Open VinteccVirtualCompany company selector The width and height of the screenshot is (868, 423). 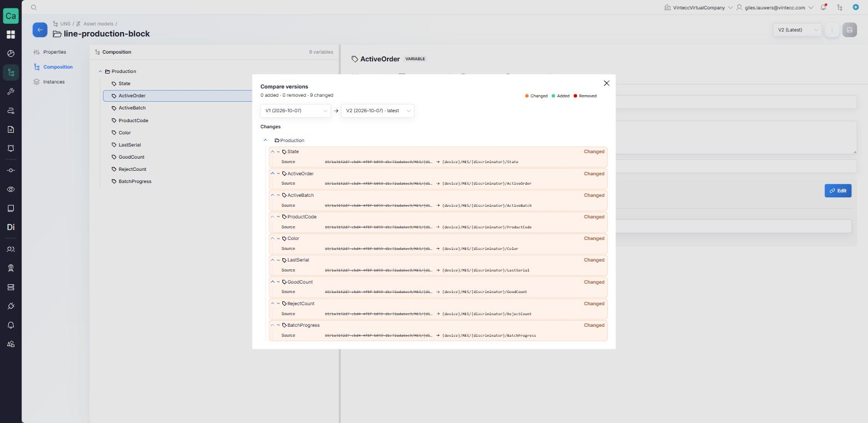point(699,8)
